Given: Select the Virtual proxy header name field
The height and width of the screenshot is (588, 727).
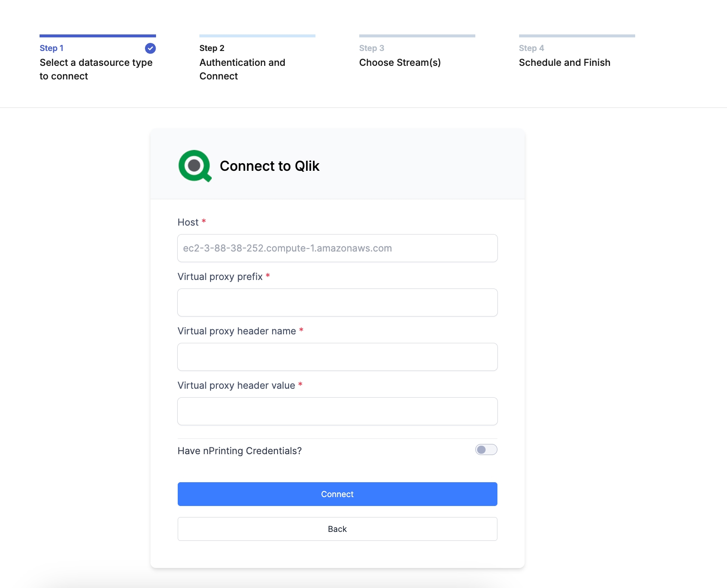Looking at the screenshot, I should 337,357.
